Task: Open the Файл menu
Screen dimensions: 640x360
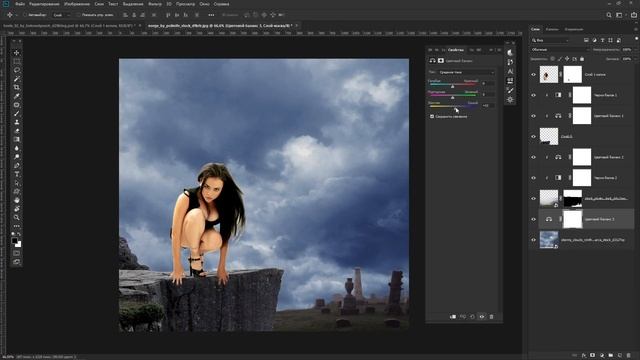Action: pyautogui.click(x=20, y=4)
